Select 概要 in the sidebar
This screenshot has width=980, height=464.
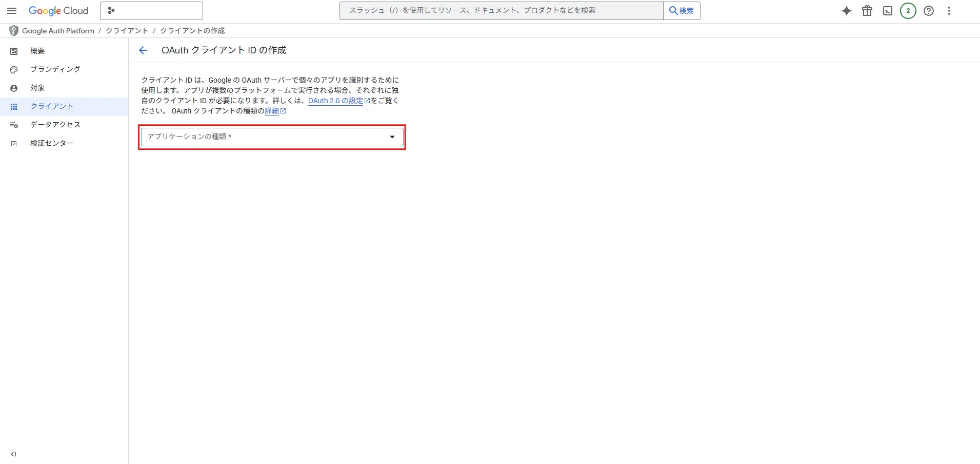click(64, 51)
